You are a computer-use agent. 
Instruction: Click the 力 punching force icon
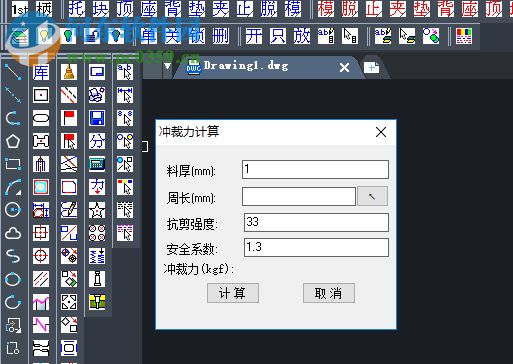point(97,187)
